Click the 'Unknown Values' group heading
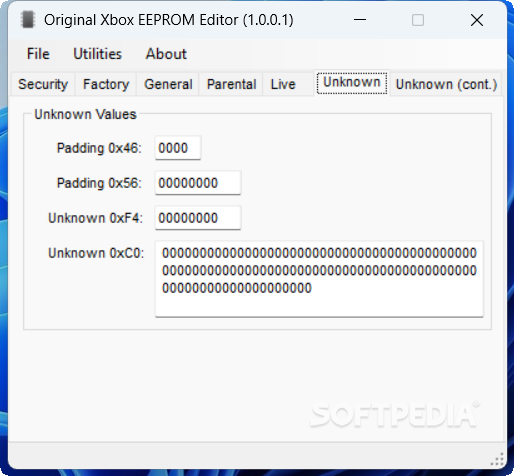 [85, 114]
